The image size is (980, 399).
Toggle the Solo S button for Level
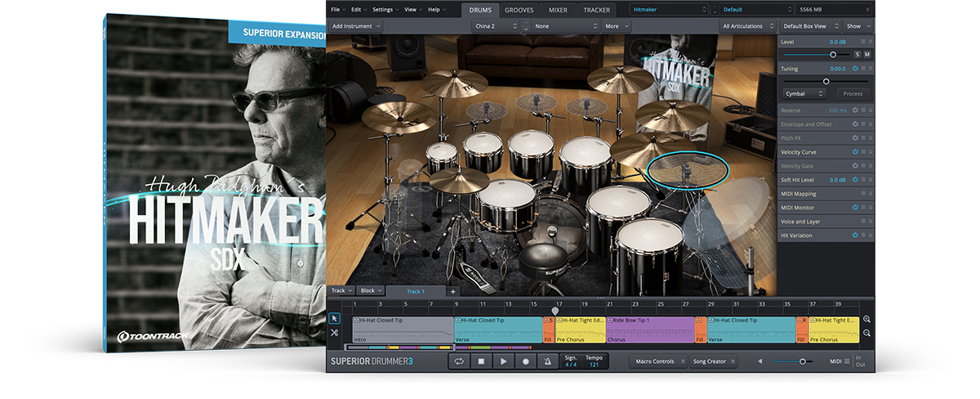click(x=857, y=54)
